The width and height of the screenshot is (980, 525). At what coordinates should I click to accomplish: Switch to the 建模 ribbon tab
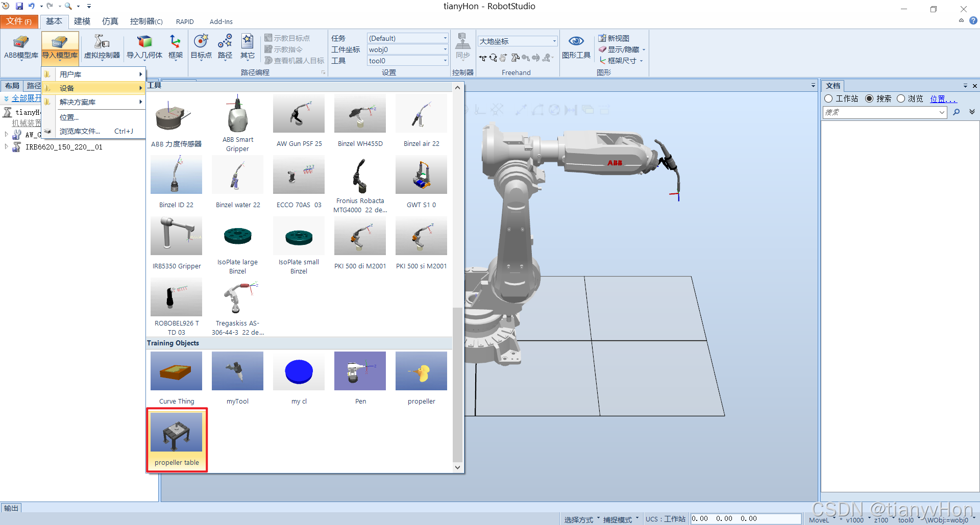(x=82, y=21)
